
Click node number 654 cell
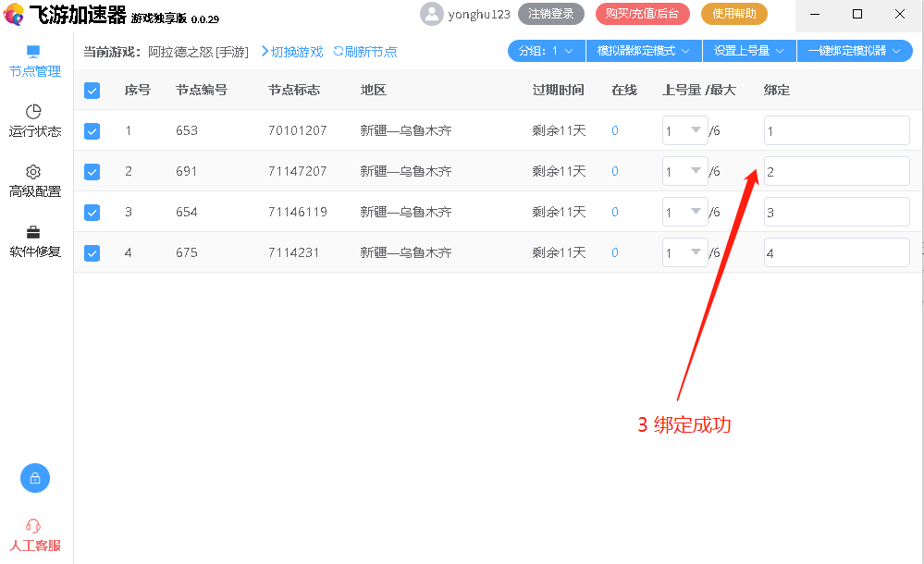coord(186,212)
